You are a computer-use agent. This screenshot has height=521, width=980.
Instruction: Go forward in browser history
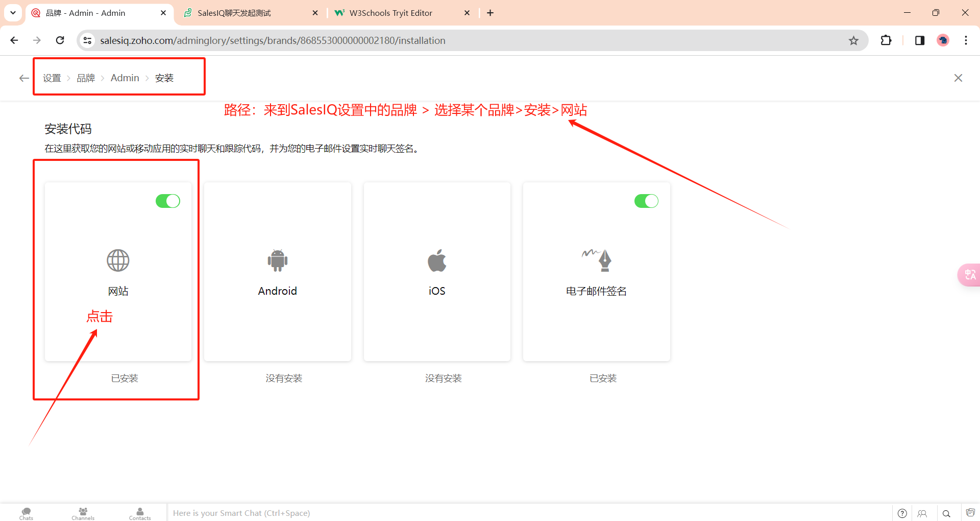(37, 40)
